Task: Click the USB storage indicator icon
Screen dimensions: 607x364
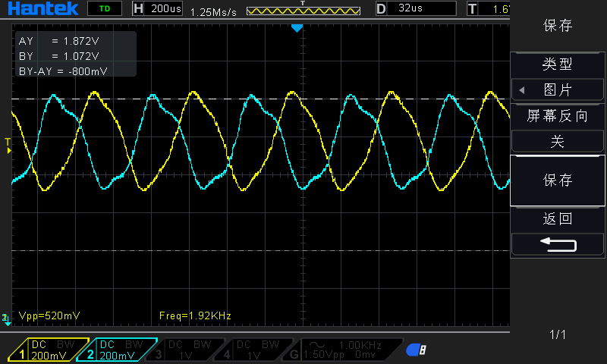Action: [x=416, y=350]
